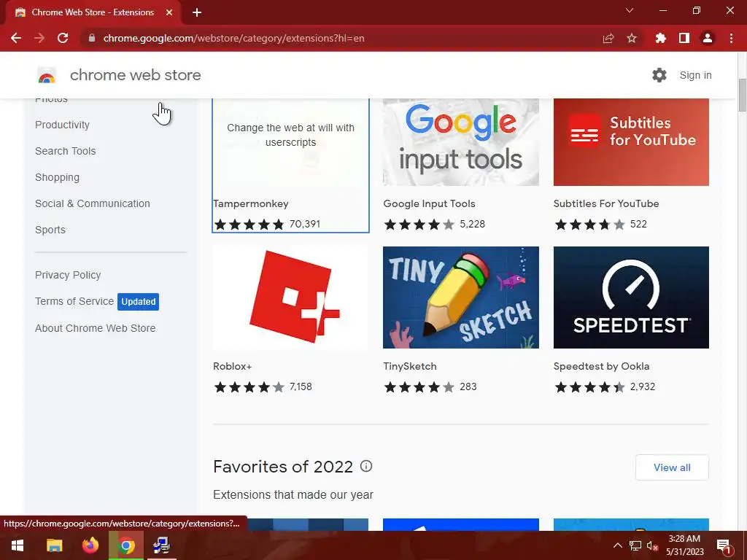Click the taskbar clock and date
Image resolution: width=747 pixels, height=560 pixels.
click(684, 545)
